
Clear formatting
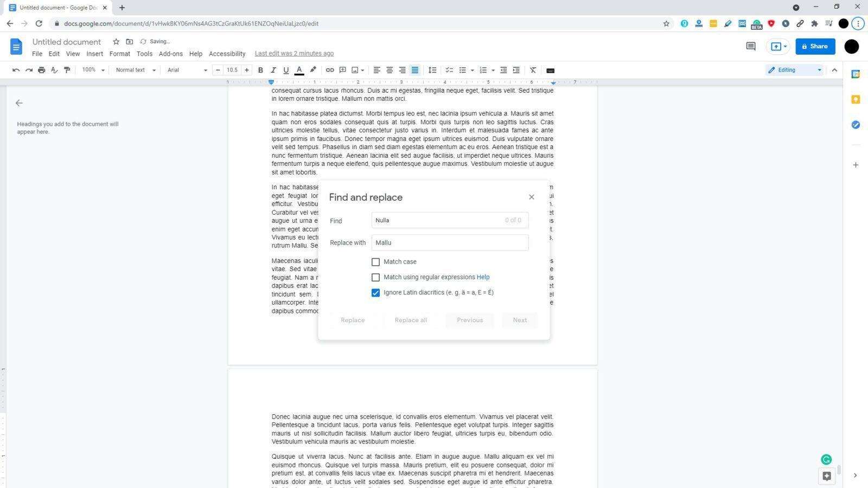tap(533, 69)
